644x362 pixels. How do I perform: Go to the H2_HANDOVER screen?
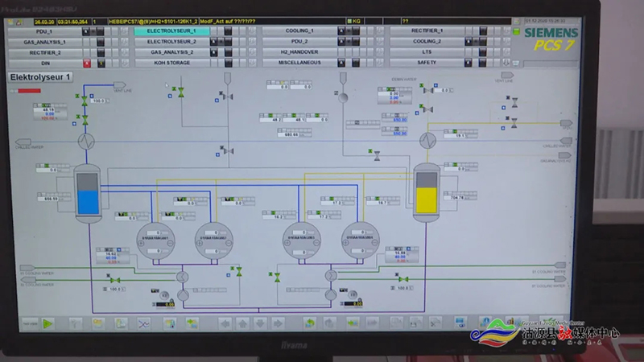pyautogui.click(x=299, y=51)
